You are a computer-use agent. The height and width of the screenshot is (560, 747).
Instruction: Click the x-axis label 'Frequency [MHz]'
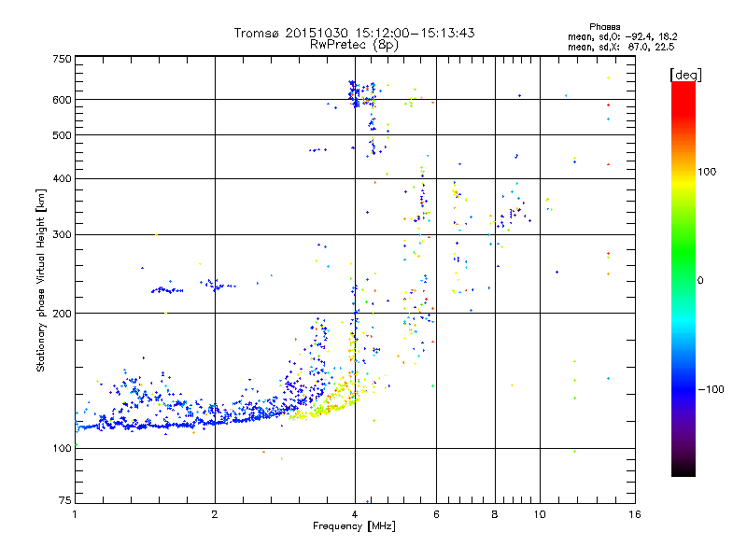click(x=354, y=526)
